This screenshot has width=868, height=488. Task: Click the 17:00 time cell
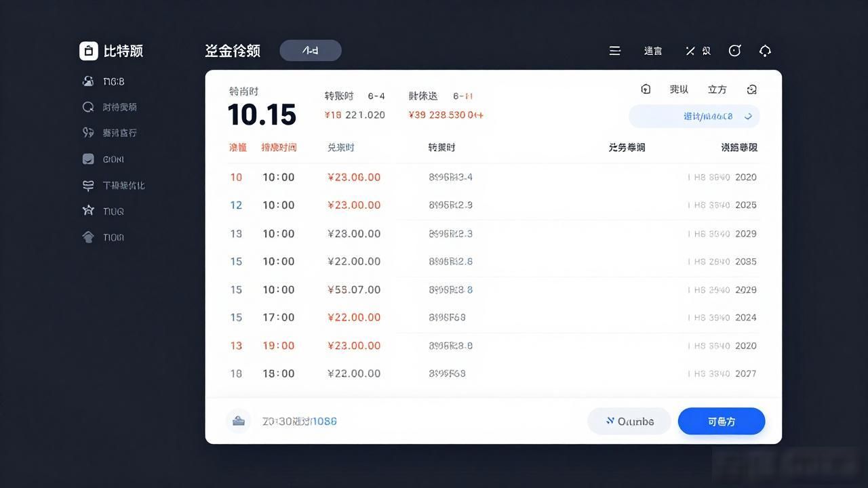point(279,317)
